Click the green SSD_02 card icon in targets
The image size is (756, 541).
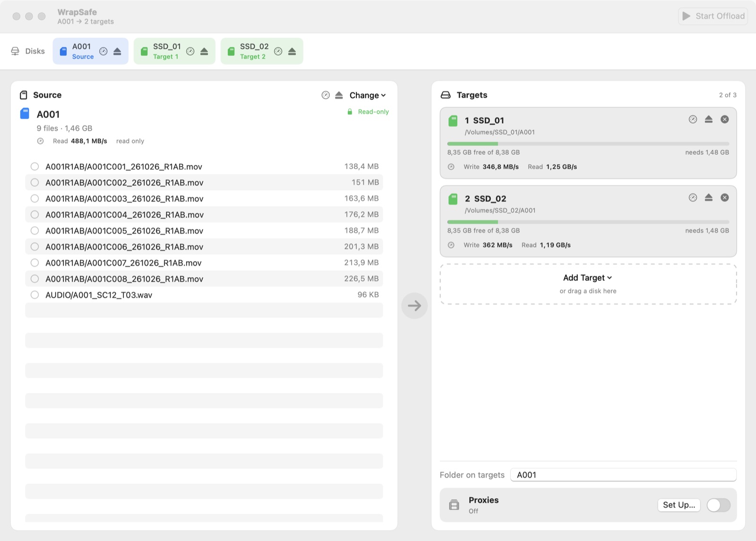click(x=453, y=199)
